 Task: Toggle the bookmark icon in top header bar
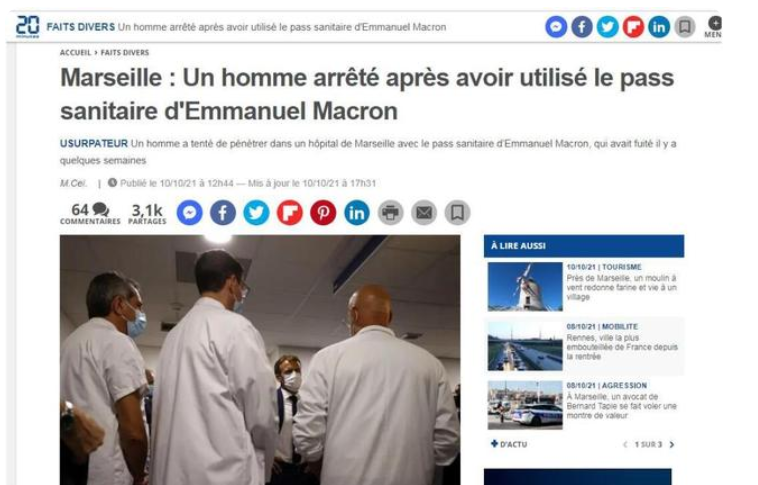click(x=685, y=27)
